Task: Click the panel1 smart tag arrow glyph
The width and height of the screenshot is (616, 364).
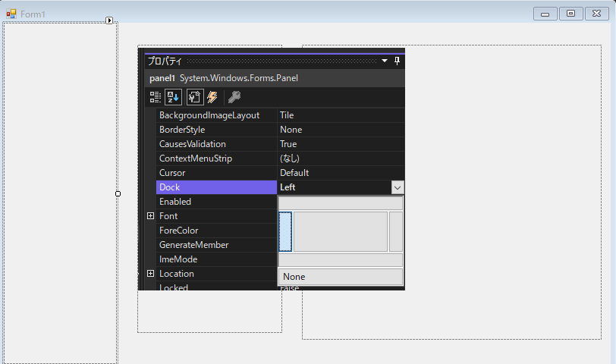Action: coord(109,20)
